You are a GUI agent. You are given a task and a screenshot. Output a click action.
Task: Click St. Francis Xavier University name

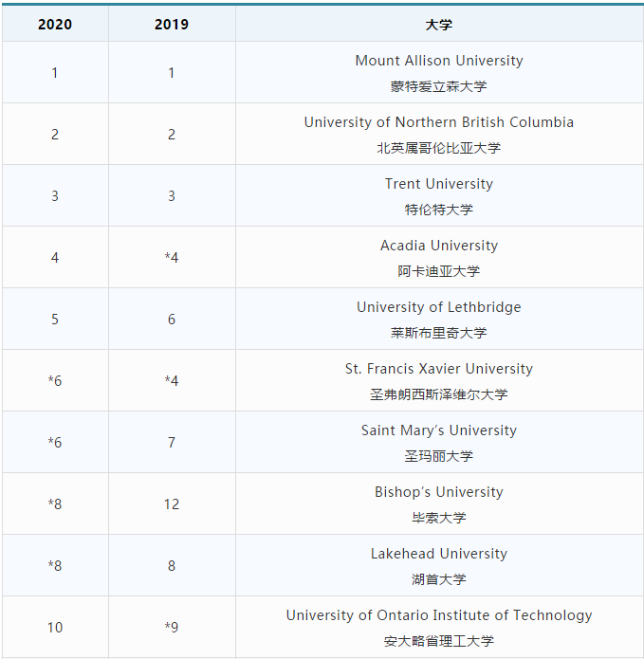(x=439, y=369)
